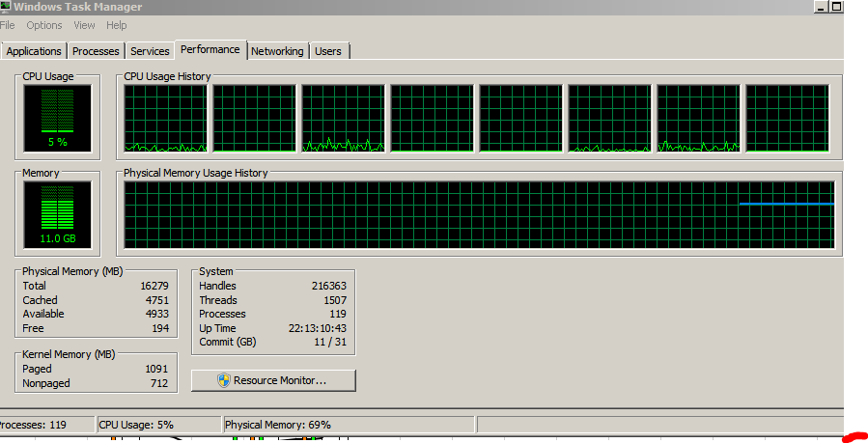
Task: Click the status bar Physical Memory: 69% entry
Action: (349, 425)
